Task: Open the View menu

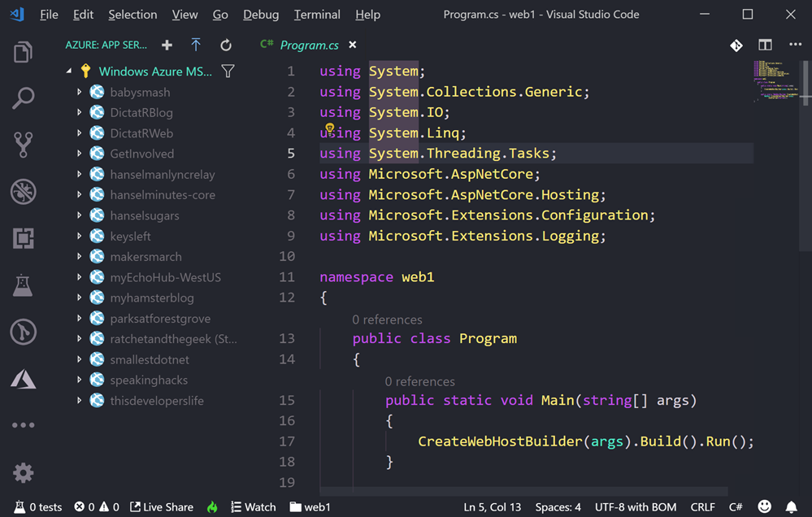Action: pos(185,15)
